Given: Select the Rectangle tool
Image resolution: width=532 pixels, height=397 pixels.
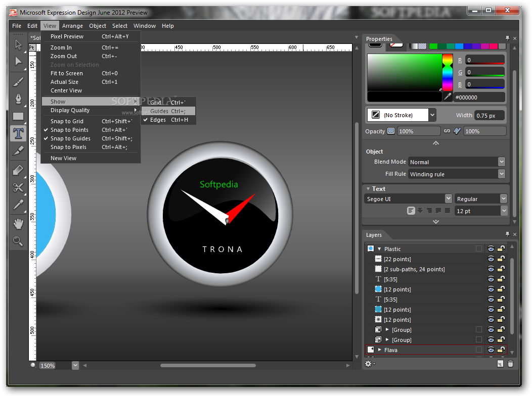Looking at the screenshot, I should point(18,117).
